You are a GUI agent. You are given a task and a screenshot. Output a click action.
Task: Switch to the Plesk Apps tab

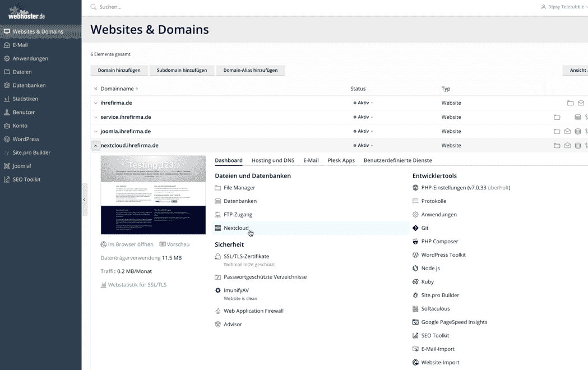(341, 160)
